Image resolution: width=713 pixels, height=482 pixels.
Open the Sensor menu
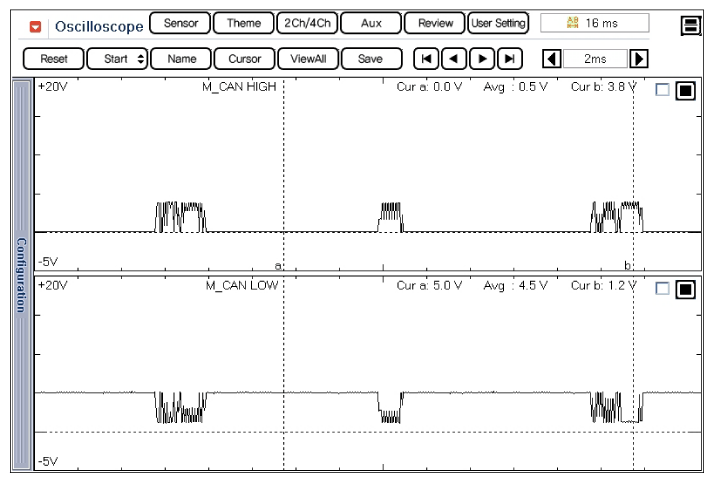click(x=180, y=22)
